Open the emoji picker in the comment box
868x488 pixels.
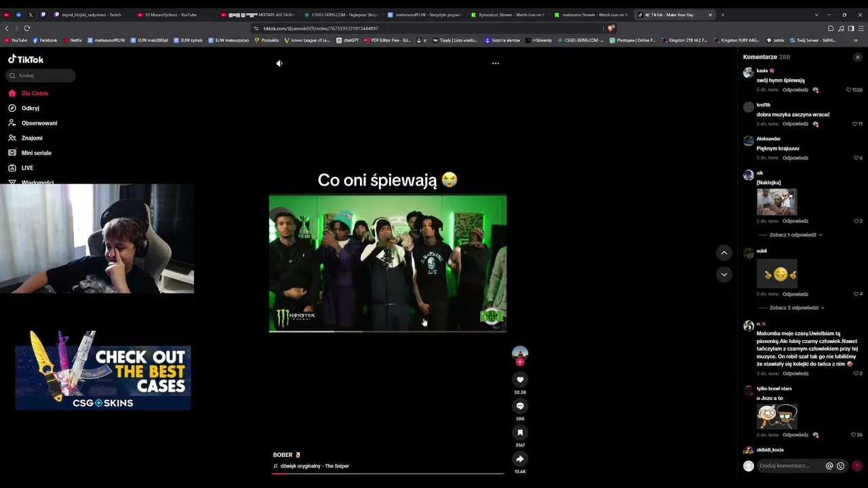point(841,466)
